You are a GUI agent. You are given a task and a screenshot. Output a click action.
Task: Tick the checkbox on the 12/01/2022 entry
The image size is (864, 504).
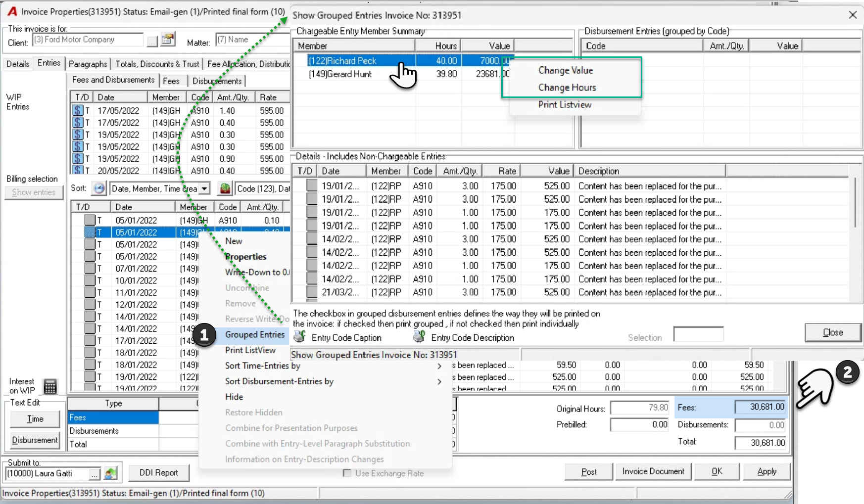(90, 305)
